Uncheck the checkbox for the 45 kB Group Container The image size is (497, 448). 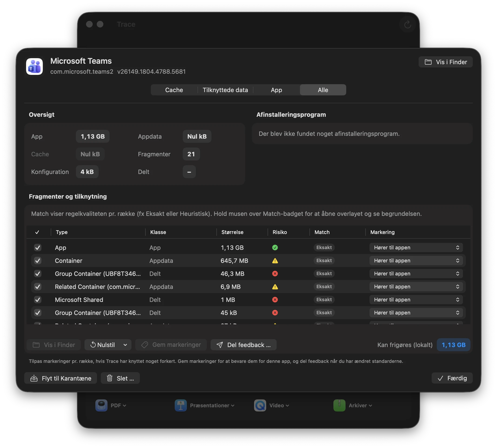click(38, 313)
